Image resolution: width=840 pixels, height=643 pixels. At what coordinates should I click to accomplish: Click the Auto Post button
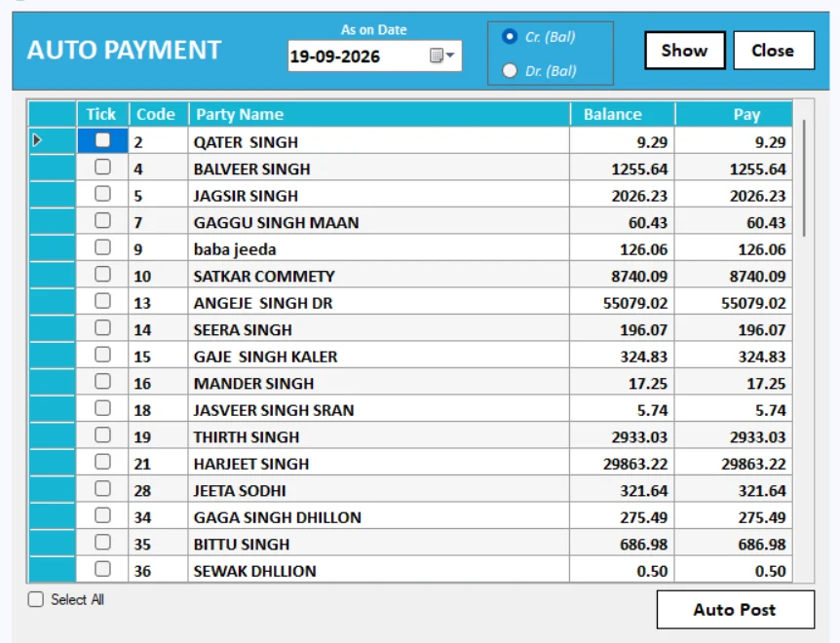(x=735, y=609)
